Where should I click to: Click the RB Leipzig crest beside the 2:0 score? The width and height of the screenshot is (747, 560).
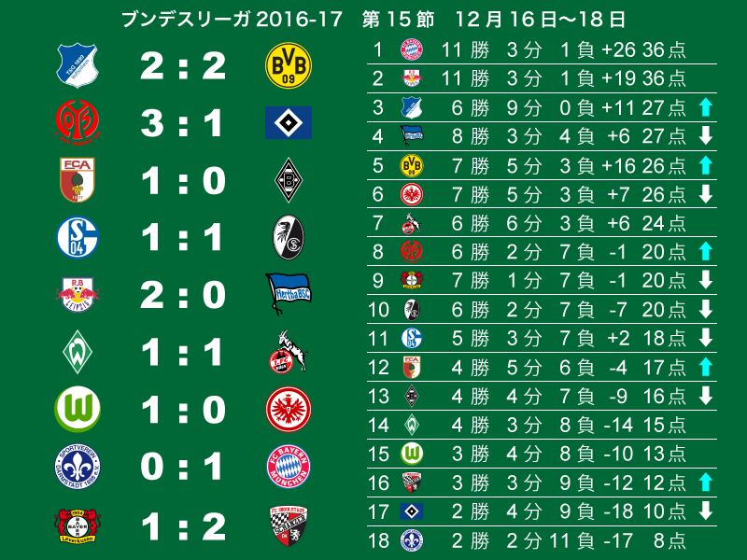pos(78,294)
